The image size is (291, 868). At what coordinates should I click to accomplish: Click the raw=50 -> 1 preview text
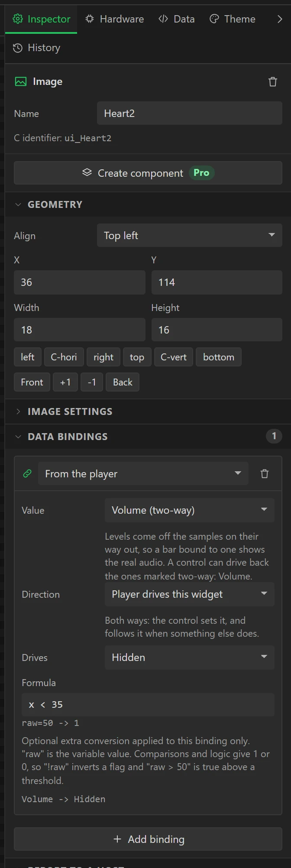pos(50,723)
